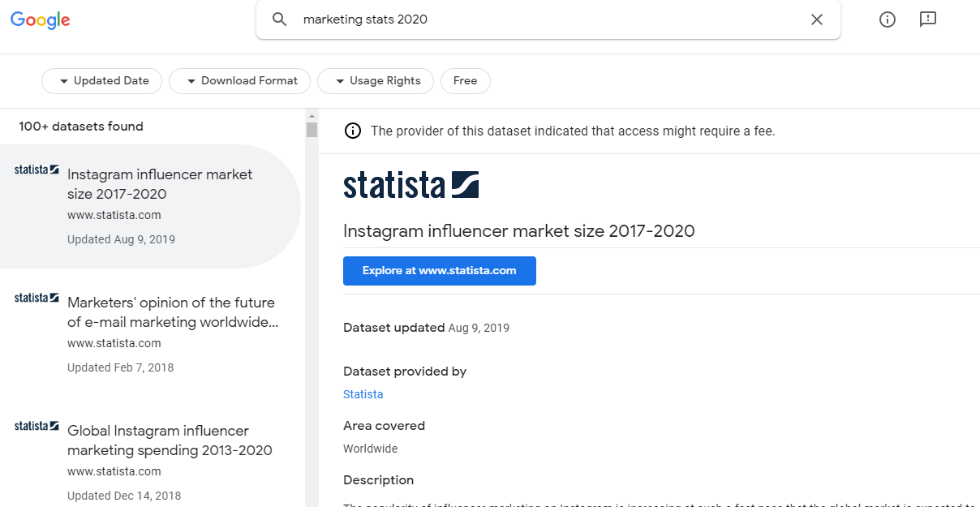Expand the Download Format filter
Screen dimensions: 980x507
point(239,81)
